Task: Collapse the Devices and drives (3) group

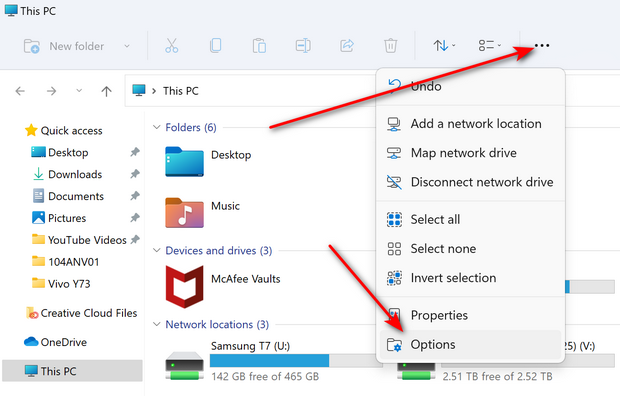Action: pos(157,250)
